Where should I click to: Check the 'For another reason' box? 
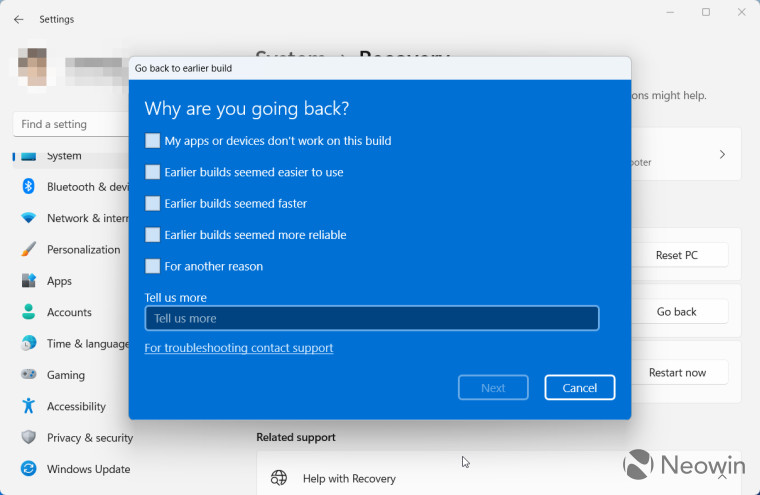click(152, 266)
